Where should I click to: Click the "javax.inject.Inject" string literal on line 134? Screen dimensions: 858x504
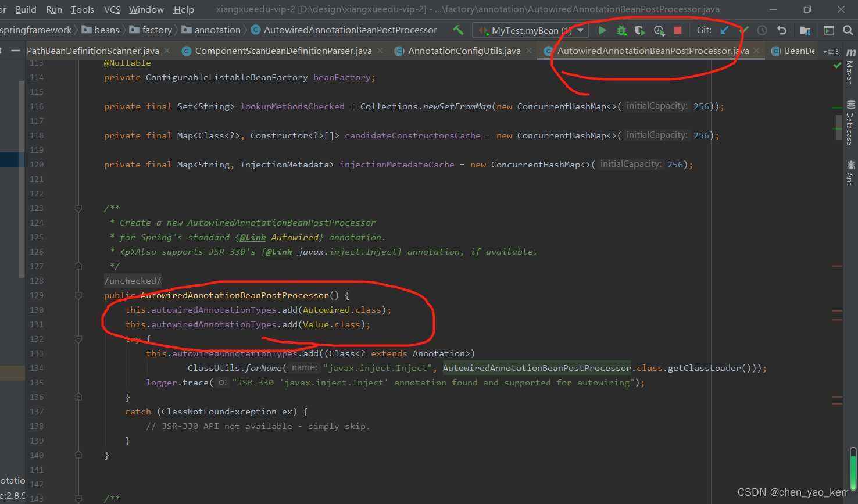click(377, 368)
